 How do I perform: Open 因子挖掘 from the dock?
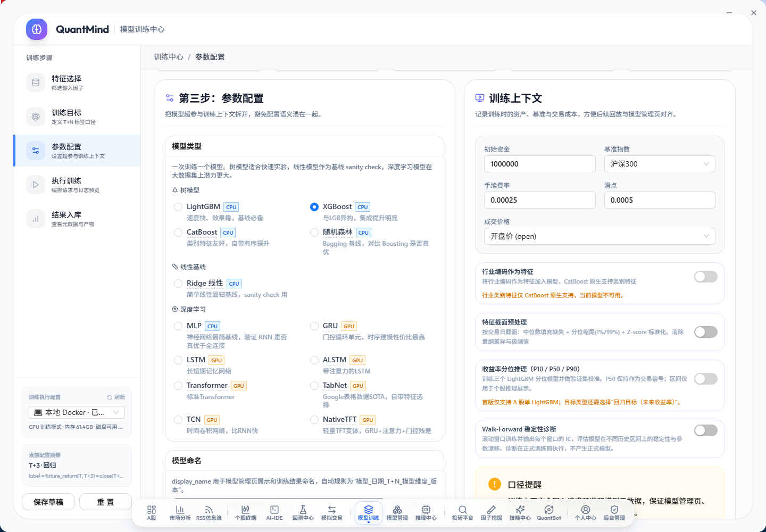[492, 513]
